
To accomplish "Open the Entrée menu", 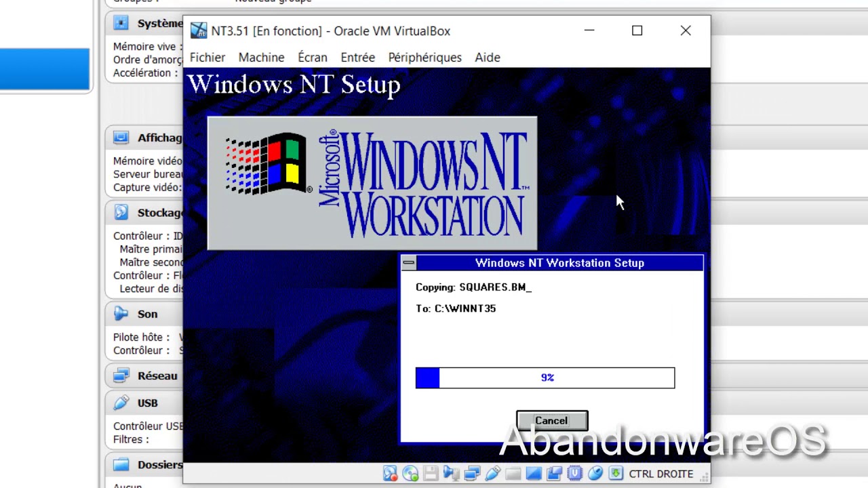I will (358, 58).
